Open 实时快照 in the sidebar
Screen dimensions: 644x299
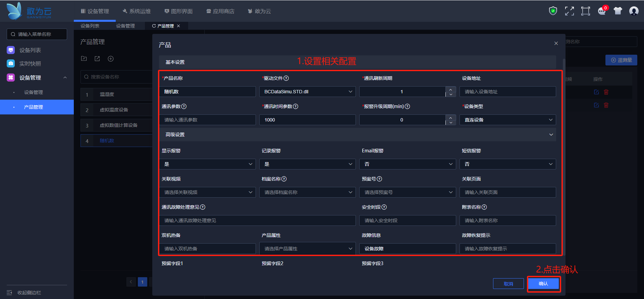pos(30,63)
